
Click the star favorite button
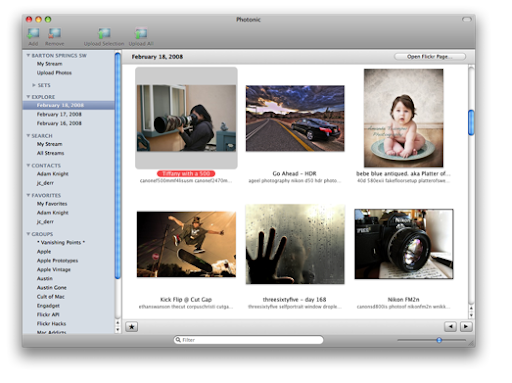click(132, 327)
